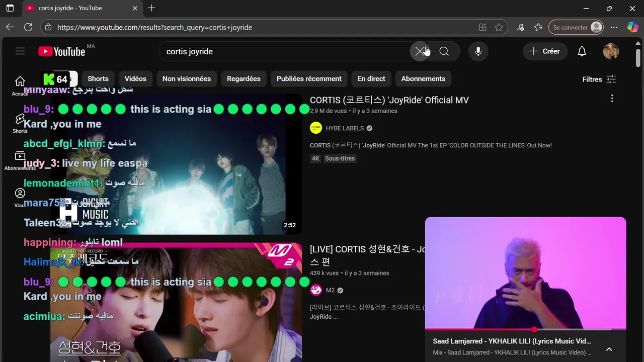Click the miniplayer title Saad Lamjarred - YKHALIK LILI

(512, 341)
